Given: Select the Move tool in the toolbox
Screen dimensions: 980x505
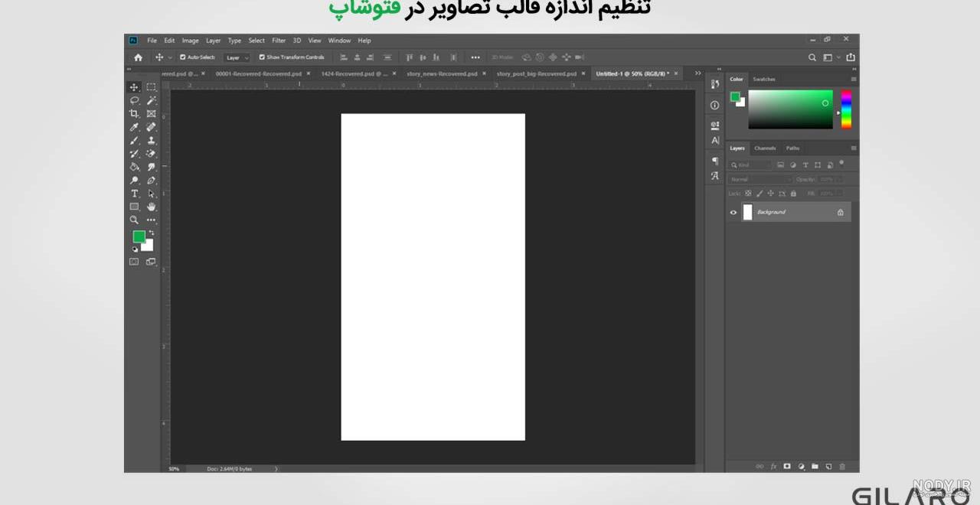Looking at the screenshot, I should pos(134,87).
